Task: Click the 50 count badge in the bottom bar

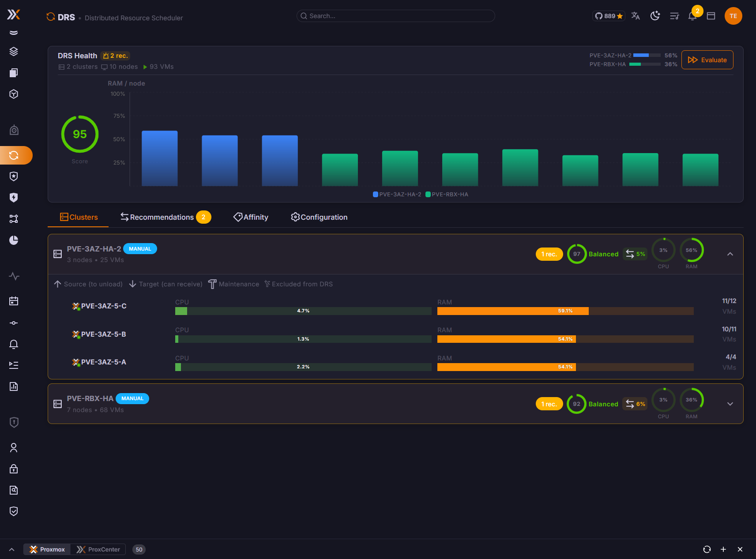Action: [139, 549]
